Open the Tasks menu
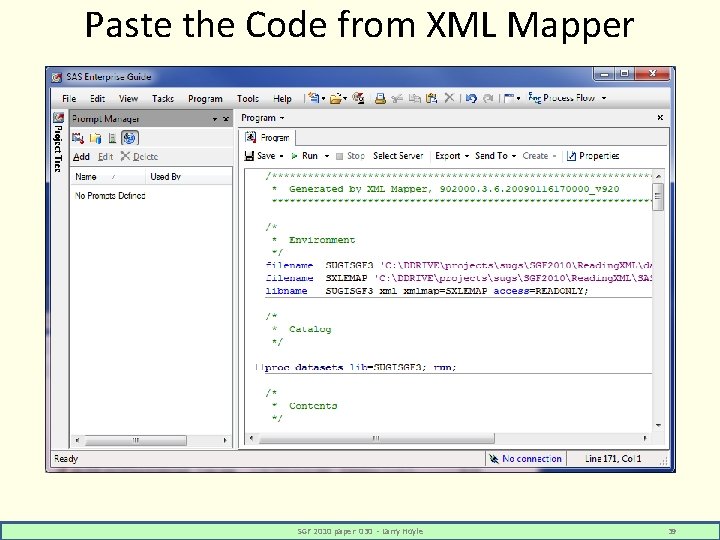720x540 pixels. [x=163, y=98]
